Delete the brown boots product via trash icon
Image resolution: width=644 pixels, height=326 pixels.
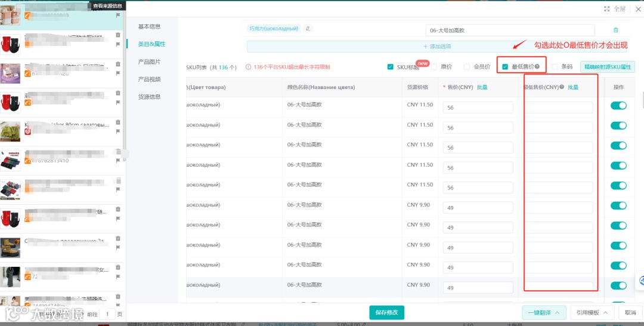(x=118, y=238)
